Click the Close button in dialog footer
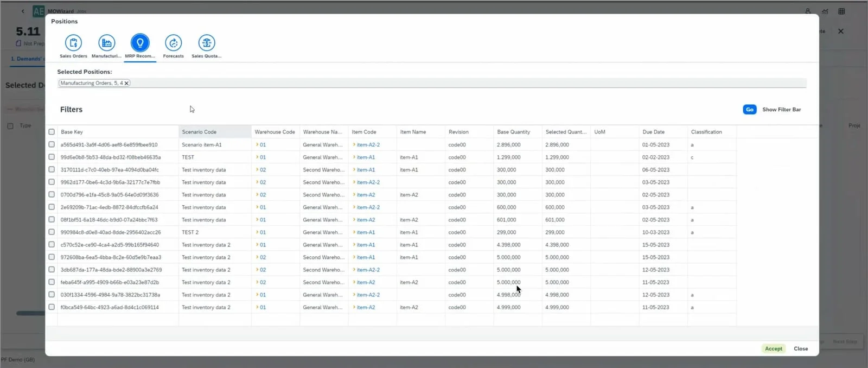Screen dimensions: 868x368 801,348
